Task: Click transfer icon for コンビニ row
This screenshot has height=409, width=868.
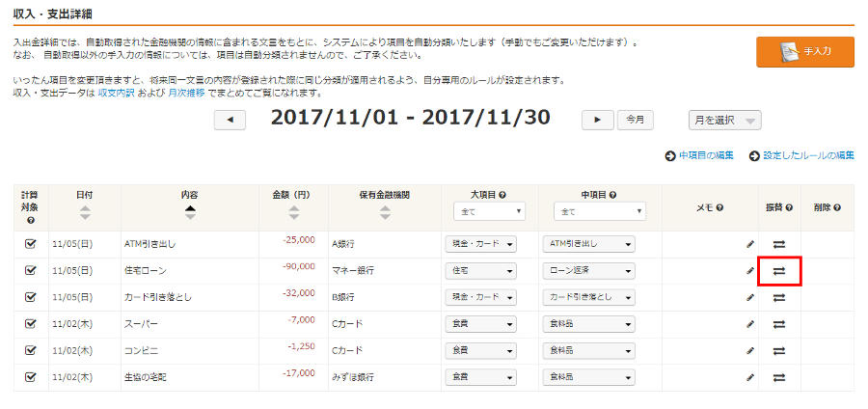Action: click(779, 351)
